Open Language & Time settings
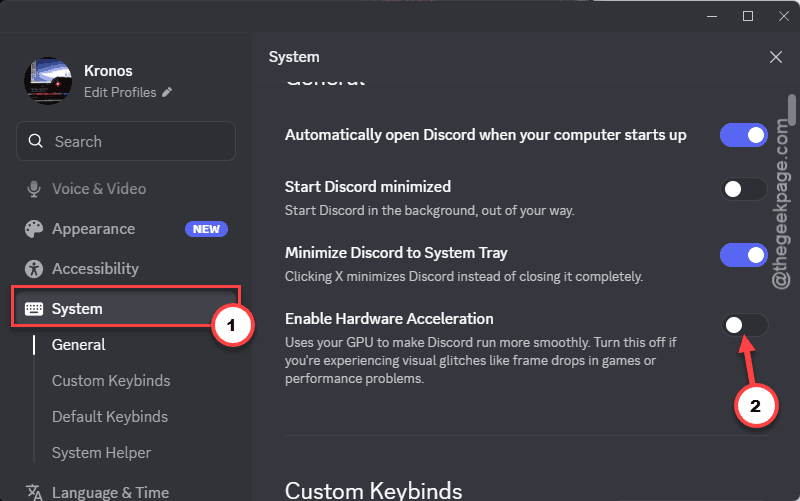 pyautogui.click(x=126, y=492)
